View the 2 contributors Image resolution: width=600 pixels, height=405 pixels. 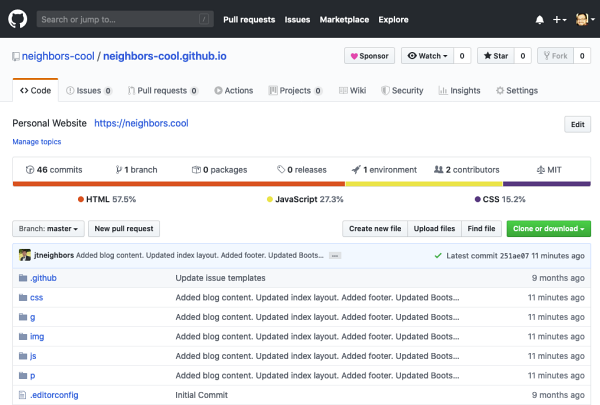coord(466,170)
